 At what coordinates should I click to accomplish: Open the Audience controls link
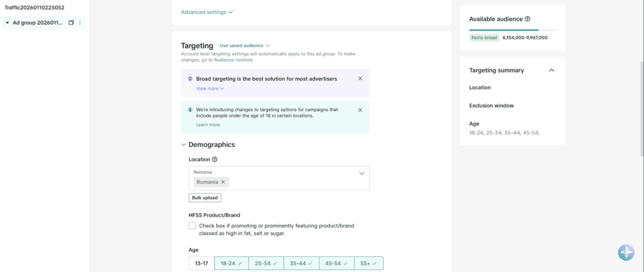[233, 60]
